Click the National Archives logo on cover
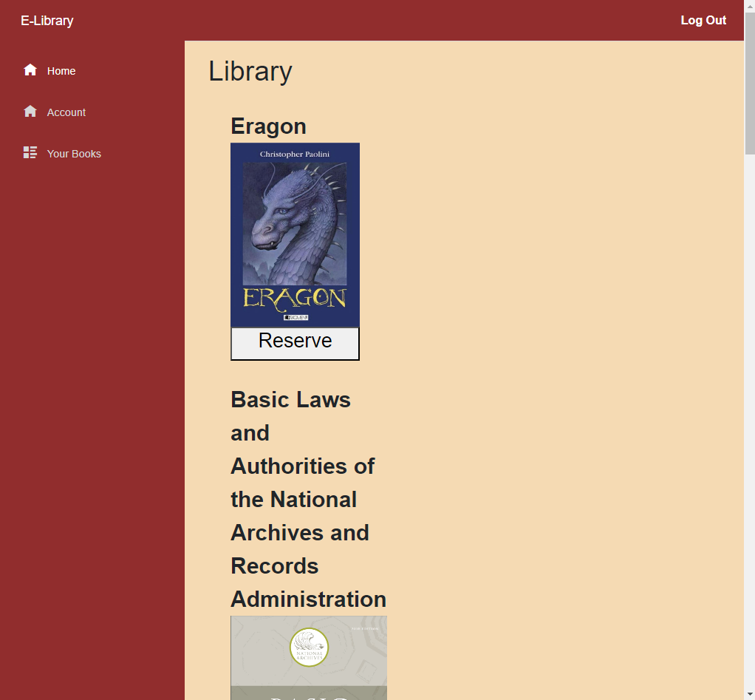 click(x=309, y=648)
